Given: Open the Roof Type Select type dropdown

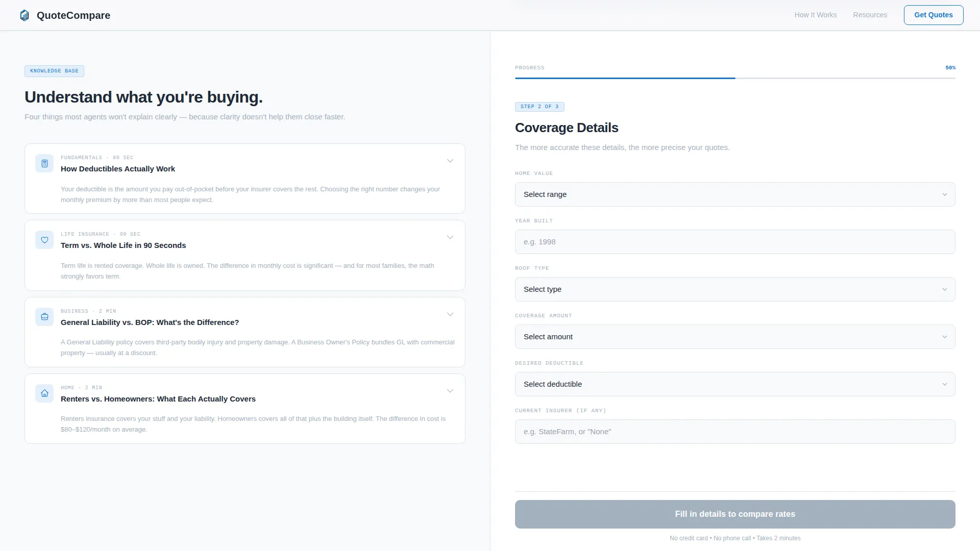Looking at the screenshot, I should click(735, 289).
